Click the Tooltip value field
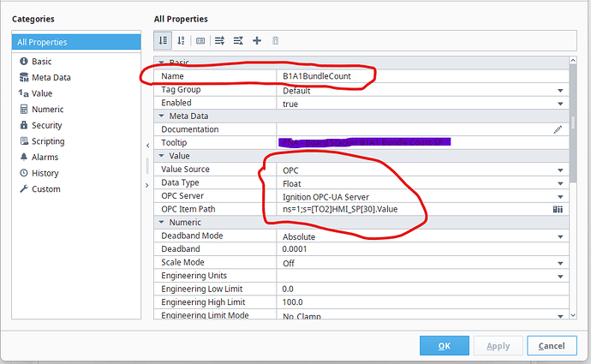This screenshot has height=364, width=591. tap(422, 142)
